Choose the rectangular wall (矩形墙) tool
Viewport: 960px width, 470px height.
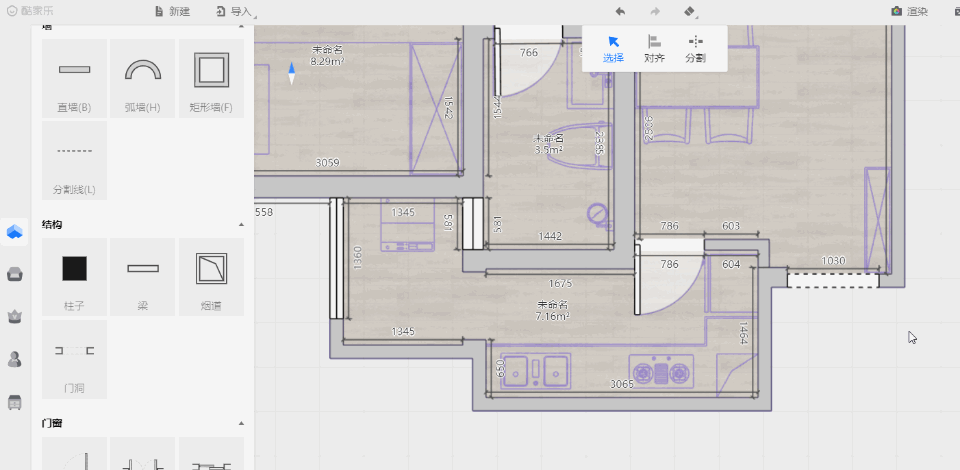[210, 78]
